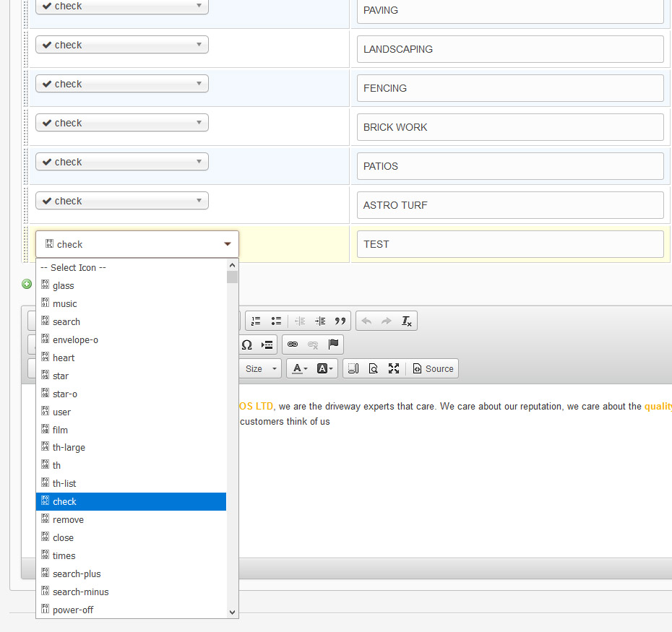Focus the ASTRO TURF text field
The height and width of the screenshot is (632, 672).
click(510, 205)
